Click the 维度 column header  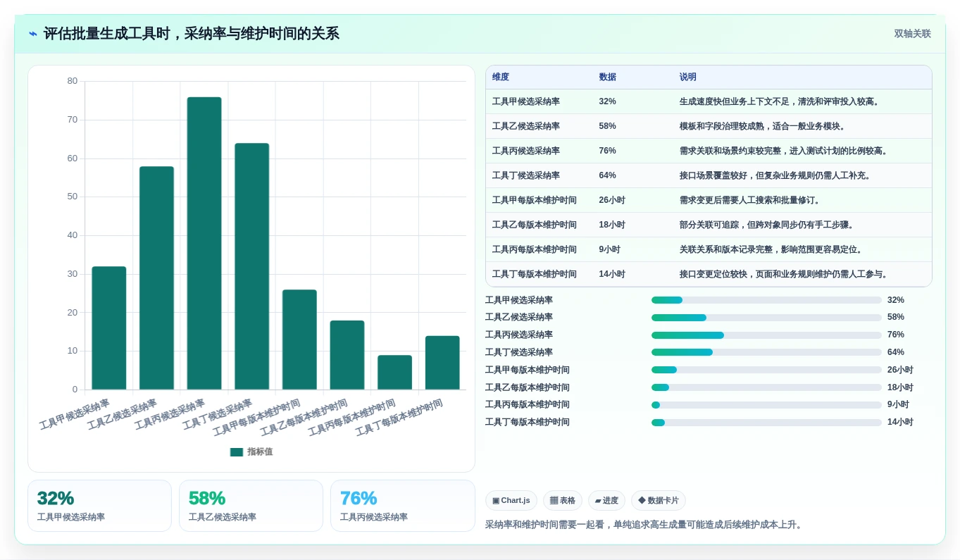click(501, 77)
